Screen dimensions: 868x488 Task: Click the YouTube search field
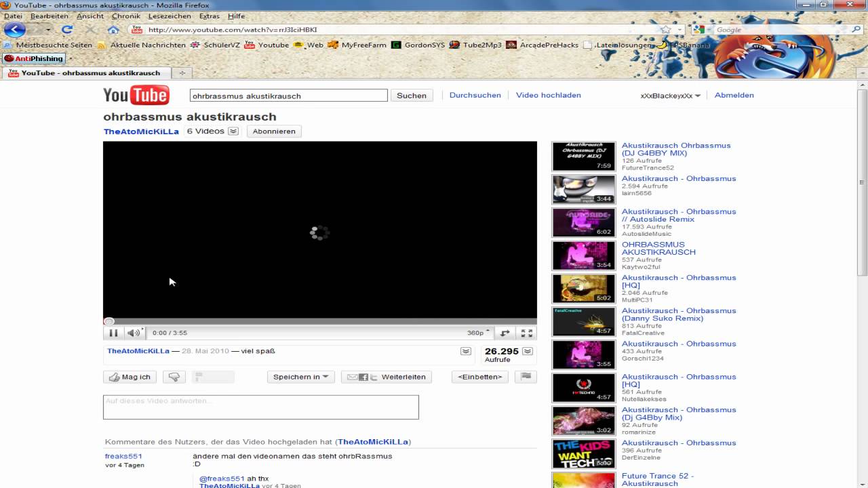tap(289, 96)
